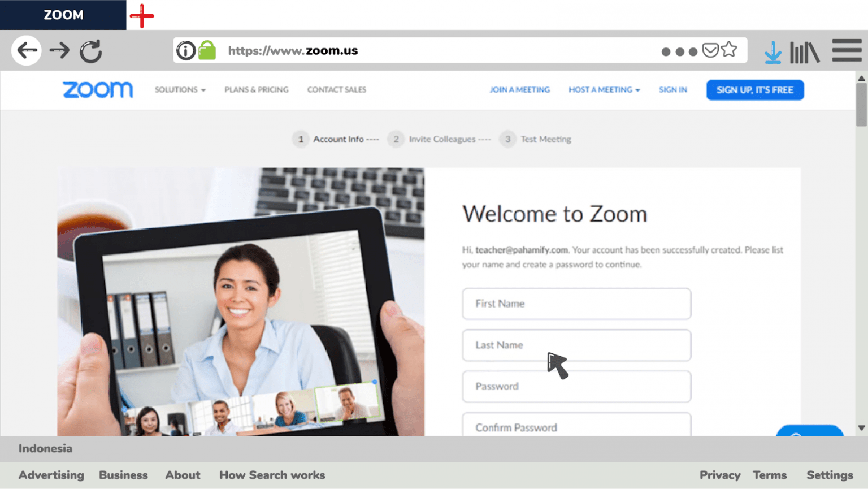The image size is (868, 489).
Task: Click the Sign In link
Action: point(672,89)
